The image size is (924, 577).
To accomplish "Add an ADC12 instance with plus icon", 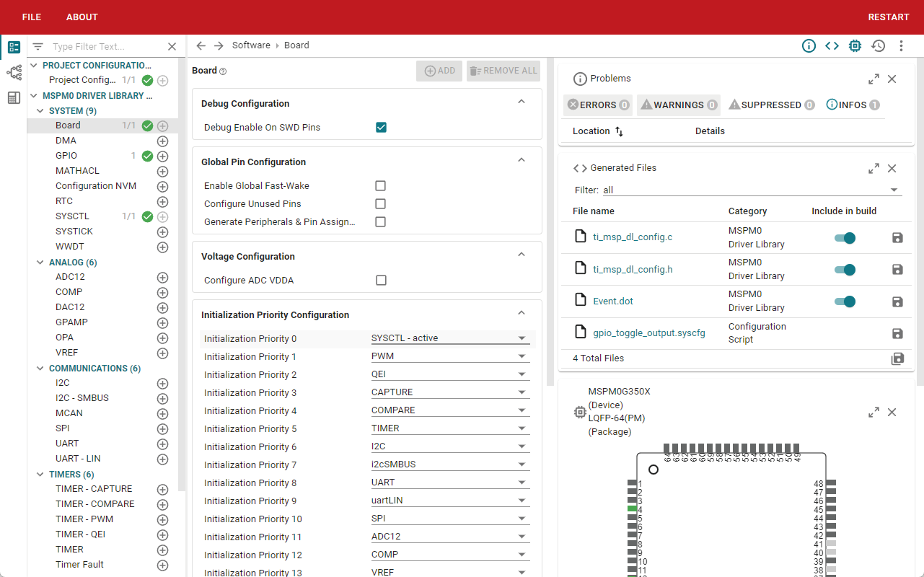I will pos(162,278).
